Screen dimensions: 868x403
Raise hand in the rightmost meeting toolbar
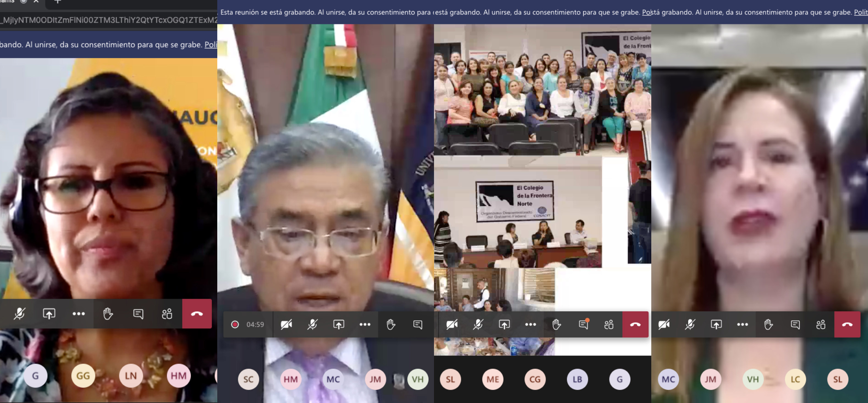tap(769, 325)
